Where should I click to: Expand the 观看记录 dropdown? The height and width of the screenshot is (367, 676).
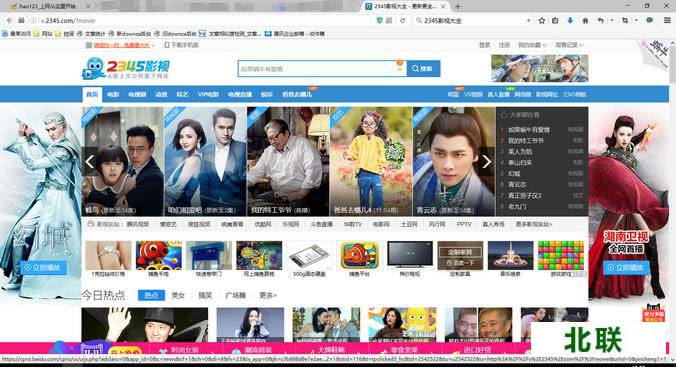(x=569, y=45)
